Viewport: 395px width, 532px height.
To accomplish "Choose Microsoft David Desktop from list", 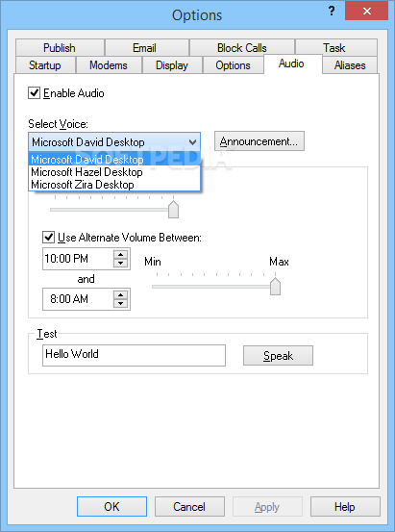I will [x=114, y=160].
